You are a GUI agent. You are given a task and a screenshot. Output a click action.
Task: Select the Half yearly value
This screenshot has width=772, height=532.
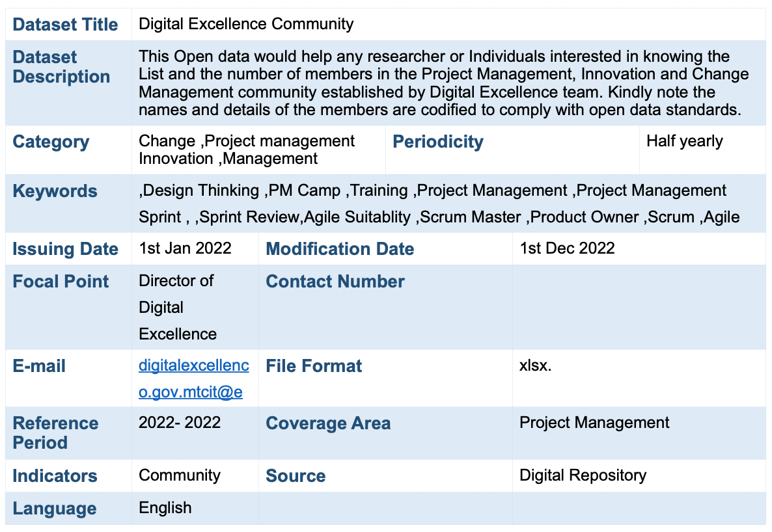pyautogui.click(x=684, y=141)
